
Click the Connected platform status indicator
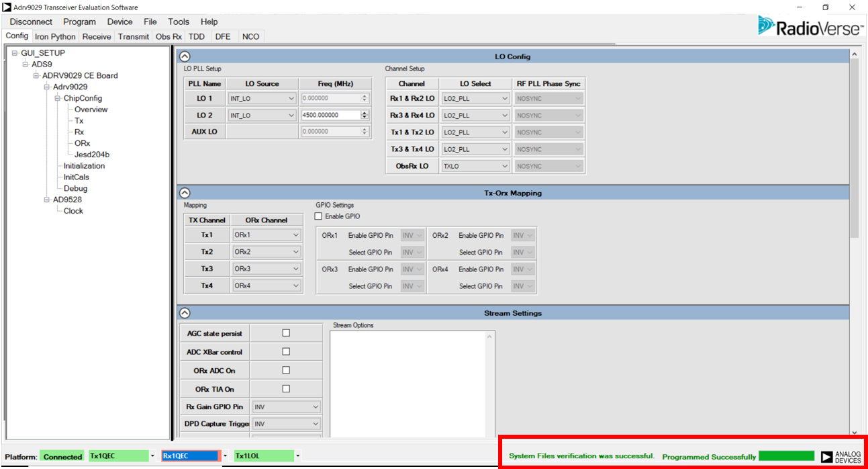[x=62, y=456]
